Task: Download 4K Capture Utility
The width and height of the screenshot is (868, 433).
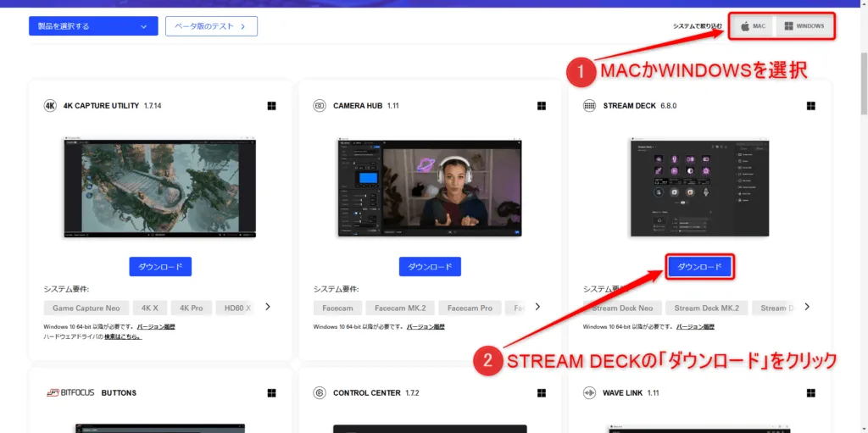Action: coord(160,266)
